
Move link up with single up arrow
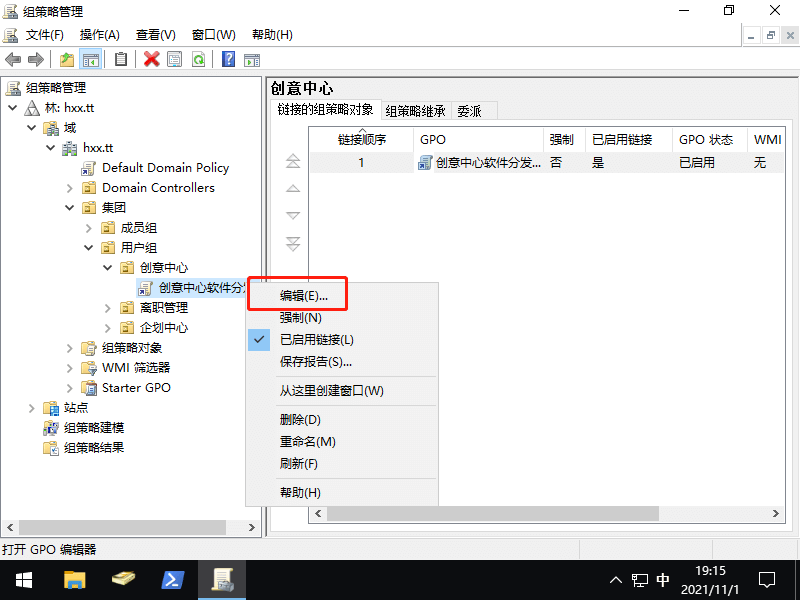coord(293,188)
